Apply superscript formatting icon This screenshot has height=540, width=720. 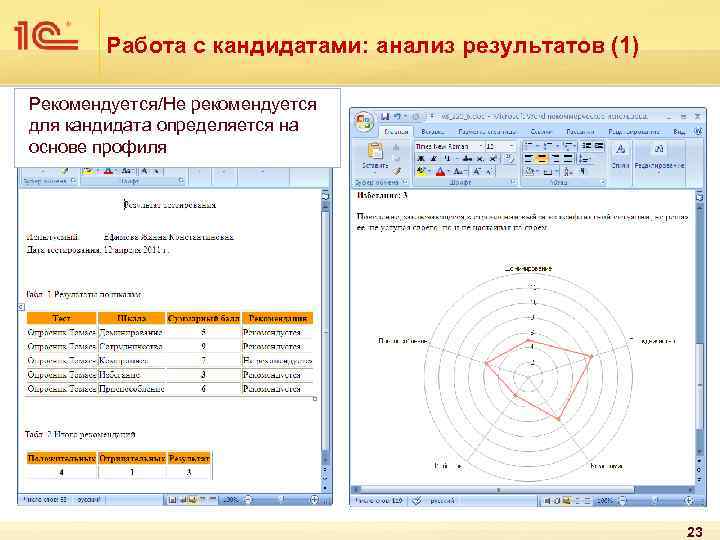[493, 159]
